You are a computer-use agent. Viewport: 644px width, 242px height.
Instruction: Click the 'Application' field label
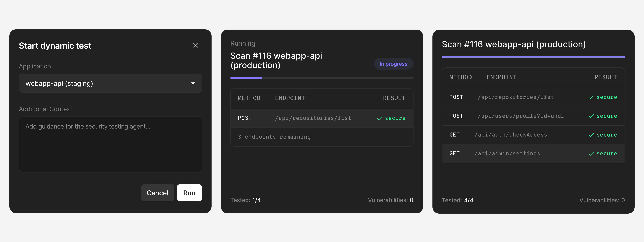35,66
